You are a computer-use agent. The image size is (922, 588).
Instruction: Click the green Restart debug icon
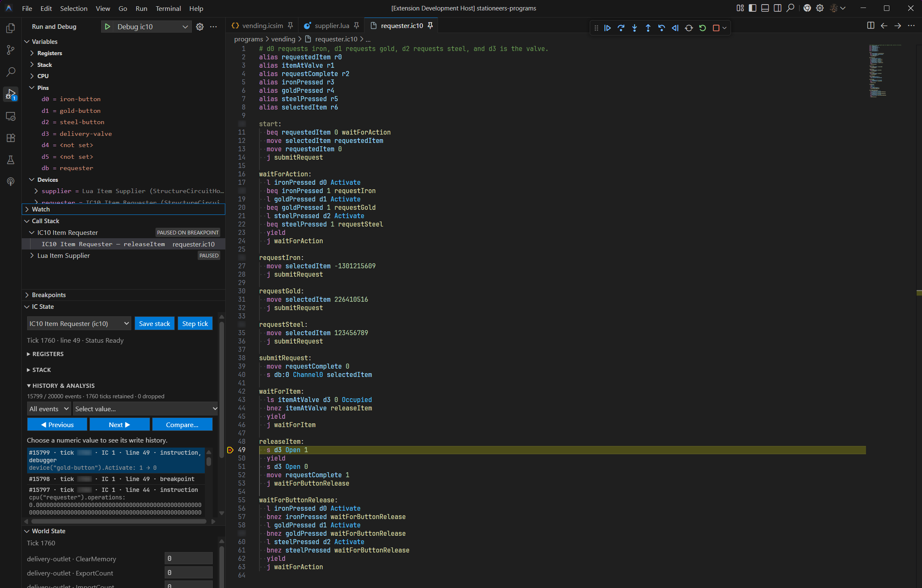(703, 28)
